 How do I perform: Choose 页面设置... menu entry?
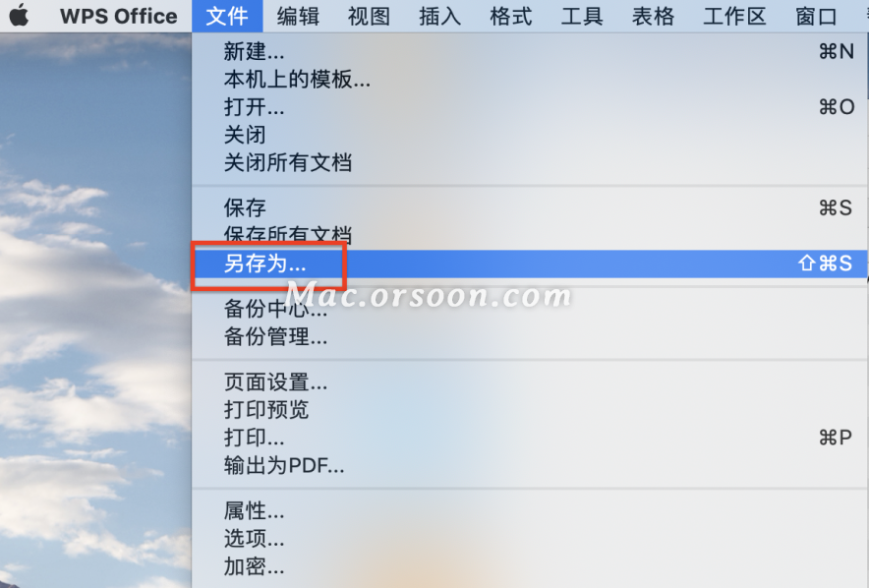530,382
